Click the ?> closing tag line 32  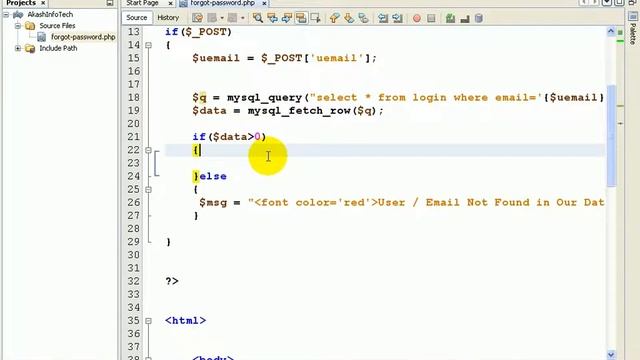[x=172, y=281]
